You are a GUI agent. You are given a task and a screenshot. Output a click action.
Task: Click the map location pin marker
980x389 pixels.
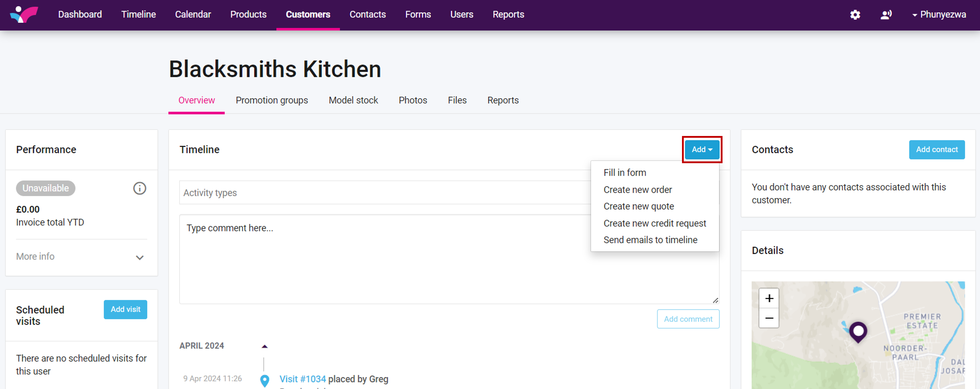pyautogui.click(x=858, y=331)
